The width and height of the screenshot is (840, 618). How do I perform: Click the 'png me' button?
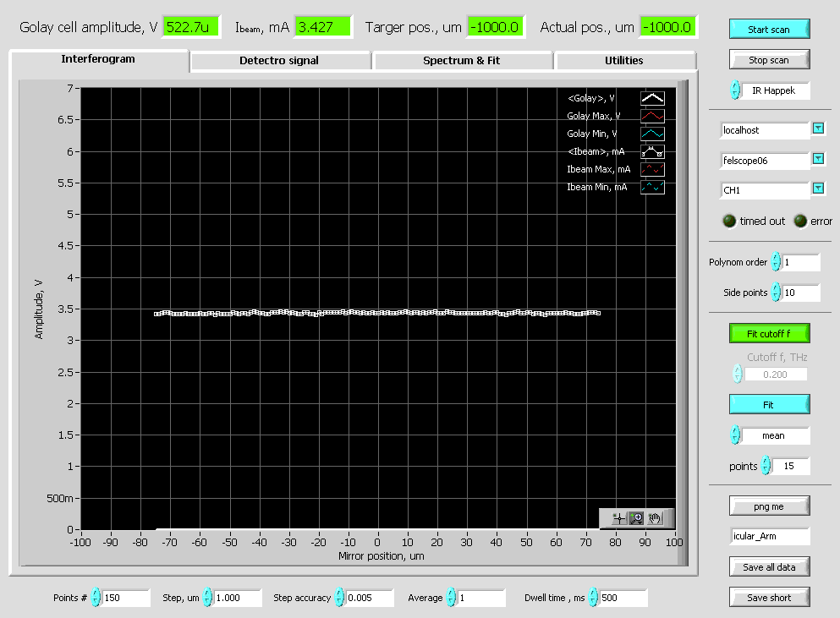pyautogui.click(x=769, y=506)
